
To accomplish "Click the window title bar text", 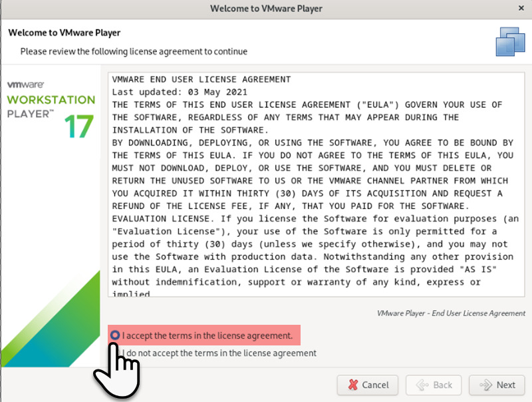I will tap(265, 9).
